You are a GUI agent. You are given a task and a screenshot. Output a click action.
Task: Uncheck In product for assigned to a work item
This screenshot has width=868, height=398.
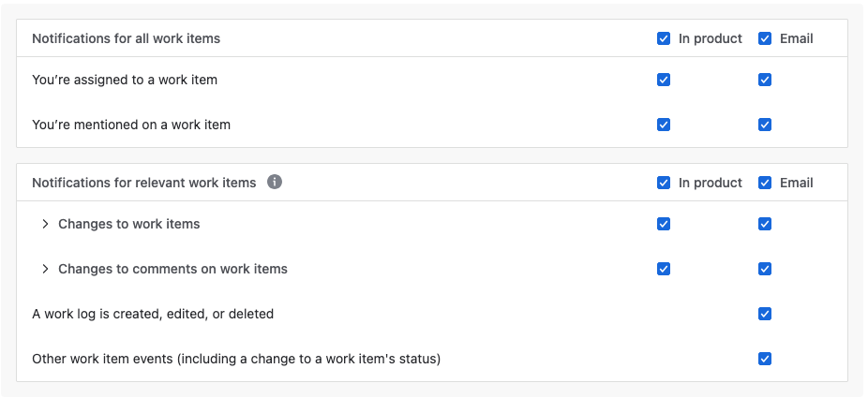664,80
